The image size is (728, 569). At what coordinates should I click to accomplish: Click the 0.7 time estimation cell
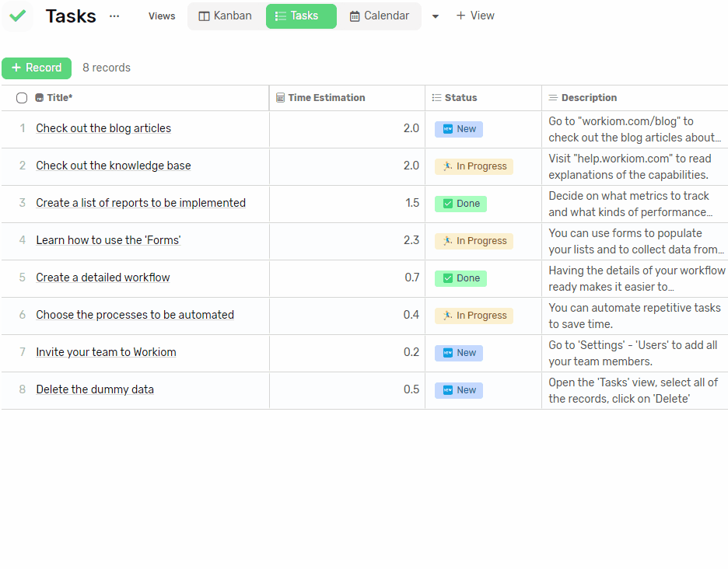coord(348,278)
